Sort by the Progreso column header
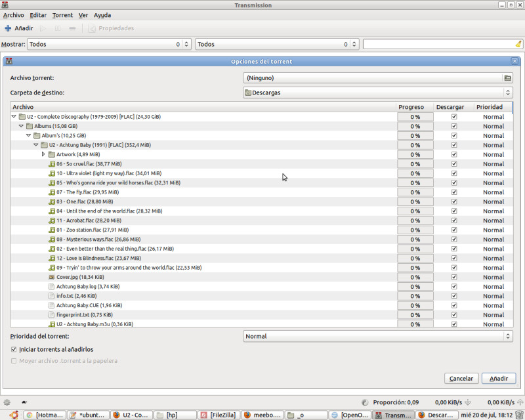525x420 pixels. [x=415, y=107]
